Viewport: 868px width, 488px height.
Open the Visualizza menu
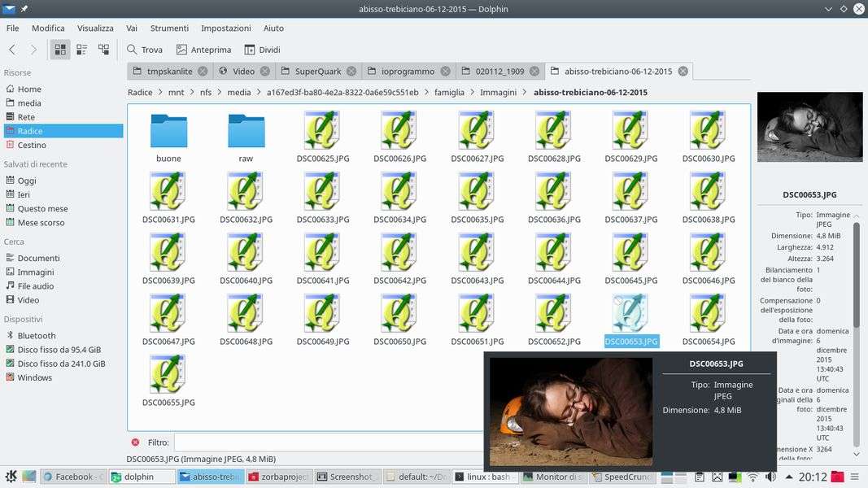[95, 28]
